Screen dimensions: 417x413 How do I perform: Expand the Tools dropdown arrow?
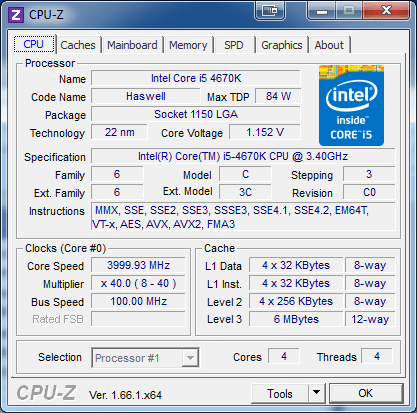click(x=316, y=393)
